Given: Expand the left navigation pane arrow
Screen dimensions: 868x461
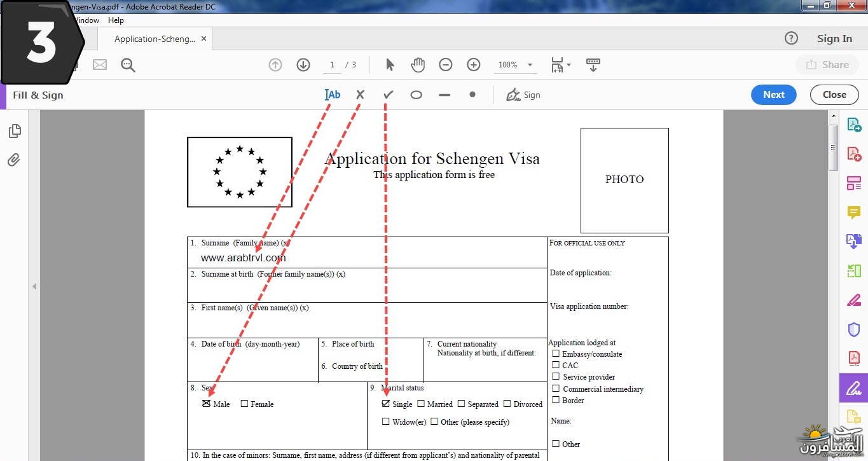Looking at the screenshot, I should pos(34,287).
